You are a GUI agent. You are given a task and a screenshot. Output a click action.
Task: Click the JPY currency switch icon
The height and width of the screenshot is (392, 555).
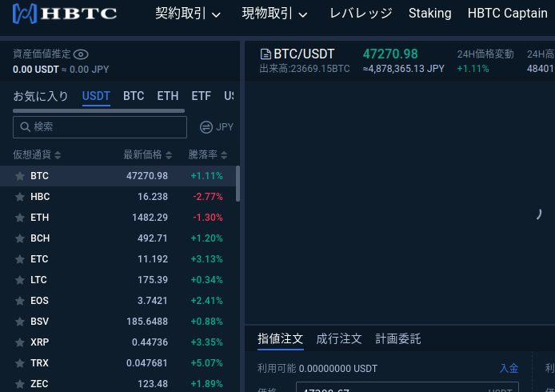206,127
